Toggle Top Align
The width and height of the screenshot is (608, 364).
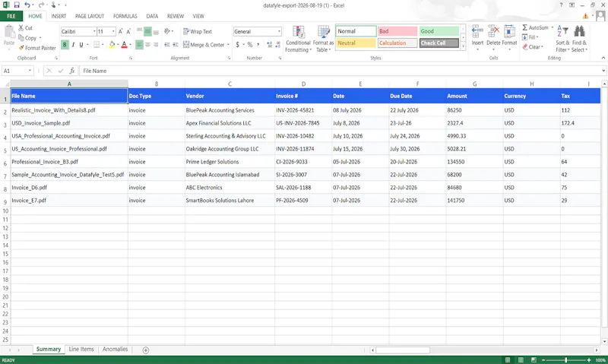[x=139, y=31]
